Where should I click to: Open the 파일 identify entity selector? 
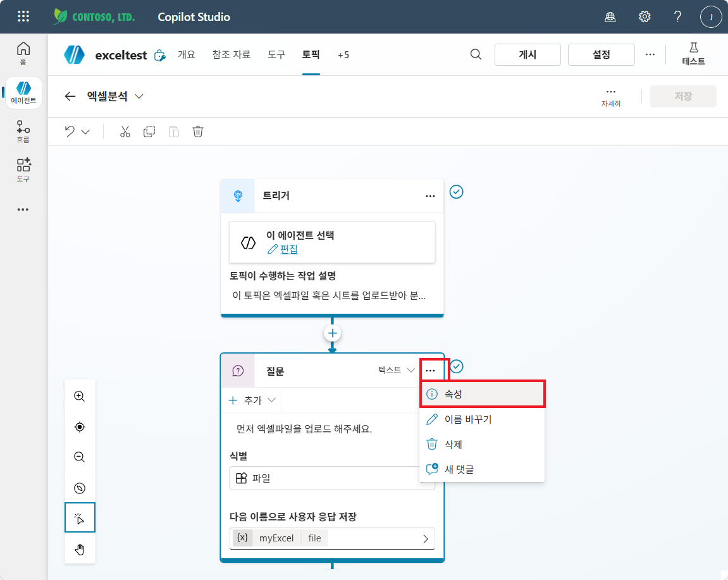coord(332,478)
